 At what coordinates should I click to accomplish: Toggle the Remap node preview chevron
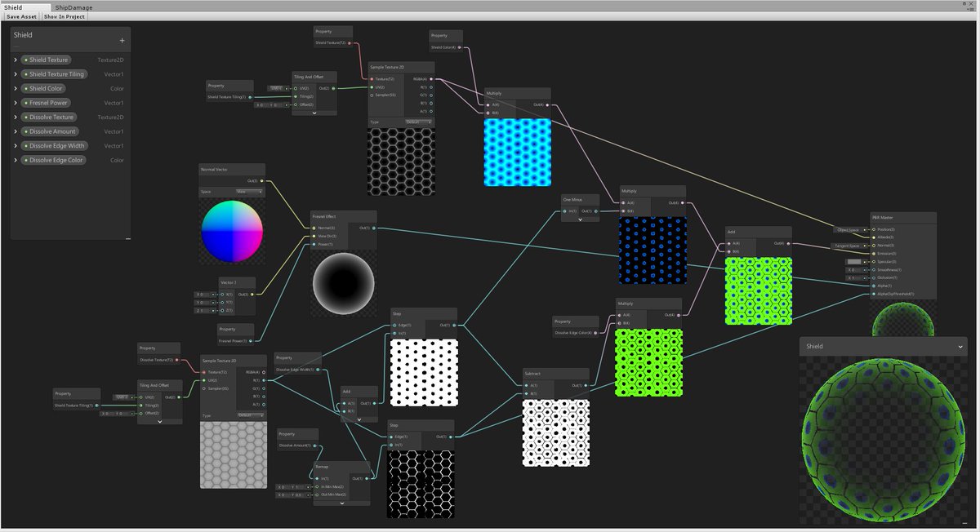(341, 503)
